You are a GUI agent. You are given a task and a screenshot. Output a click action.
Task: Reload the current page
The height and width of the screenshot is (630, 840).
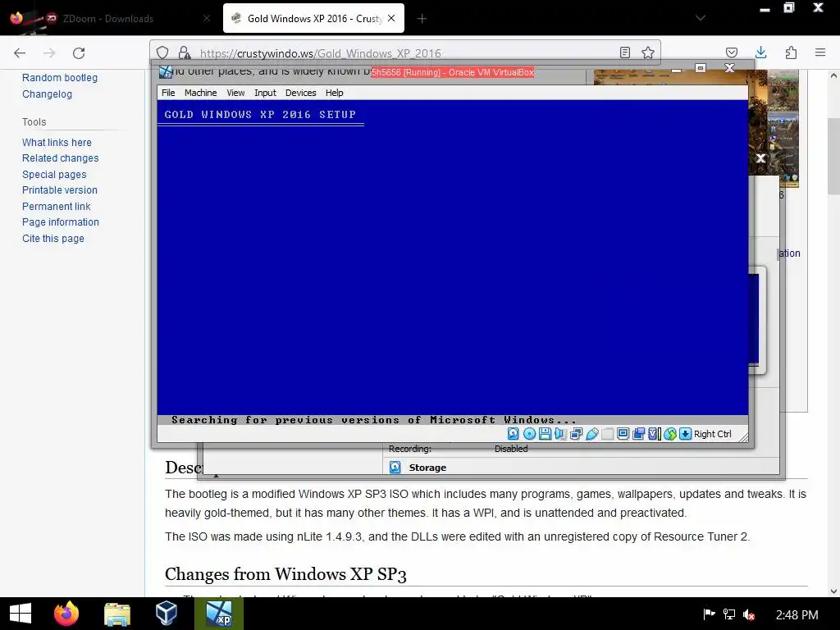click(x=79, y=53)
